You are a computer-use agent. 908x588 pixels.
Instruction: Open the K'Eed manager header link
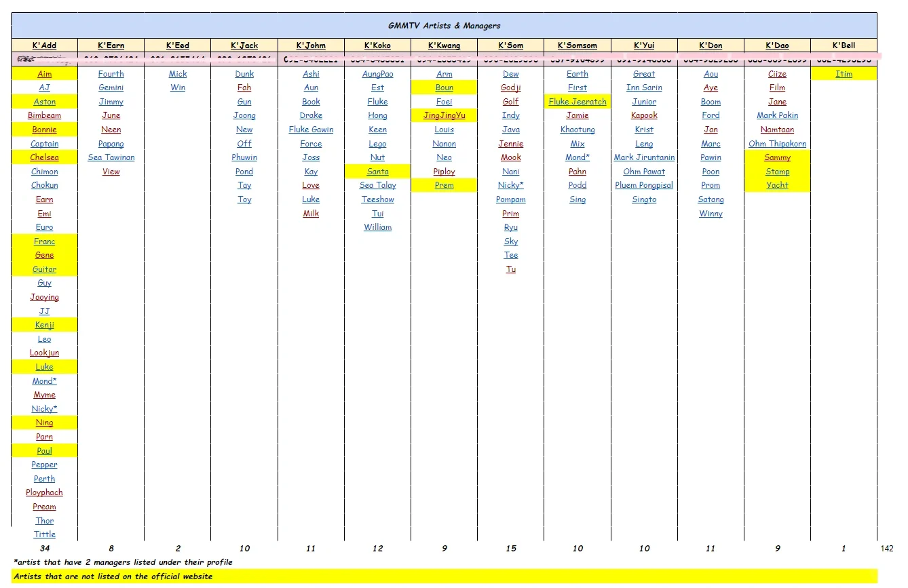coord(178,45)
